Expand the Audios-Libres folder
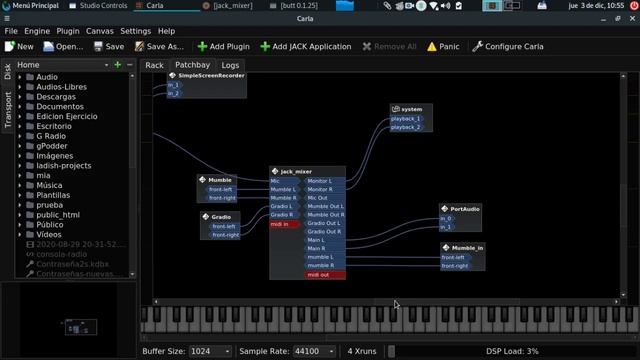This screenshot has width=640, height=360. (x=20, y=87)
